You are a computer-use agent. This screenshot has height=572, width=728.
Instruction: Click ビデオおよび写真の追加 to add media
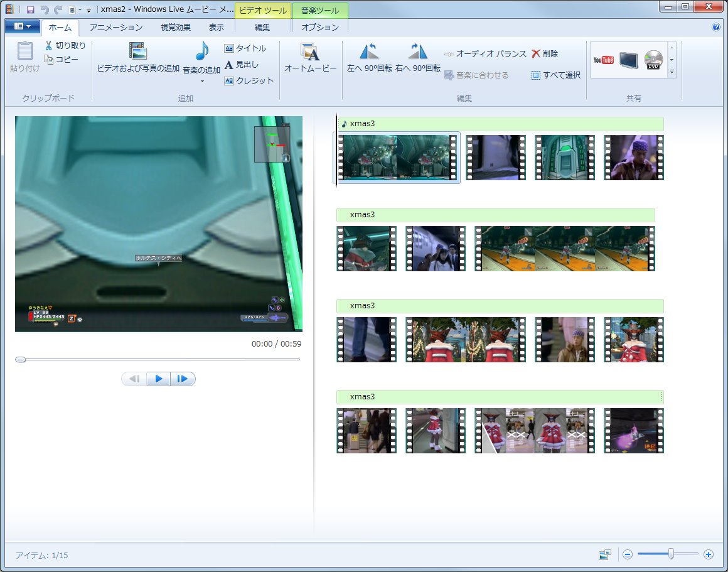pos(138,57)
